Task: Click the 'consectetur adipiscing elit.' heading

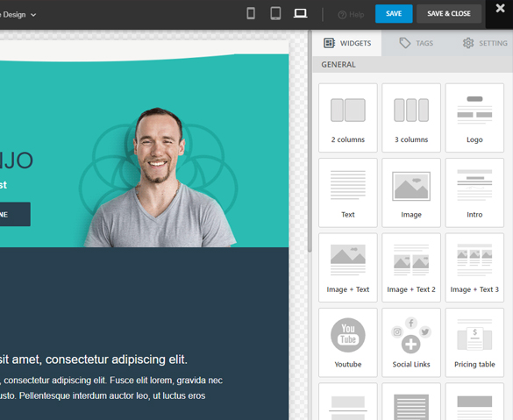Action: (94, 359)
